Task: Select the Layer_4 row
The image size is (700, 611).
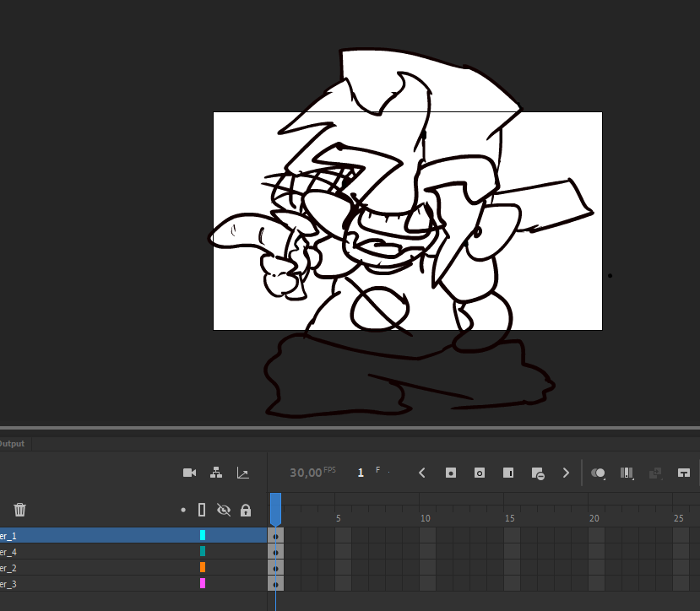Action: (x=133, y=552)
